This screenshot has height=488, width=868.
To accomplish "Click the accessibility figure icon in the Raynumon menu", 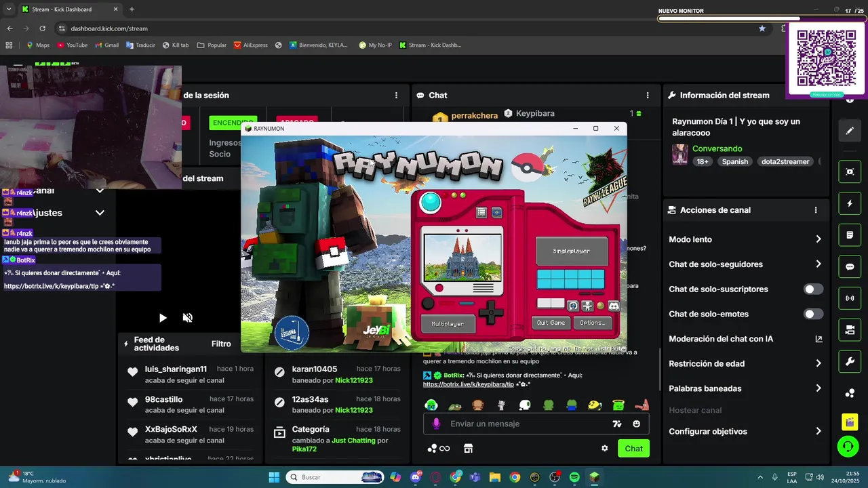I will click(587, 306).
